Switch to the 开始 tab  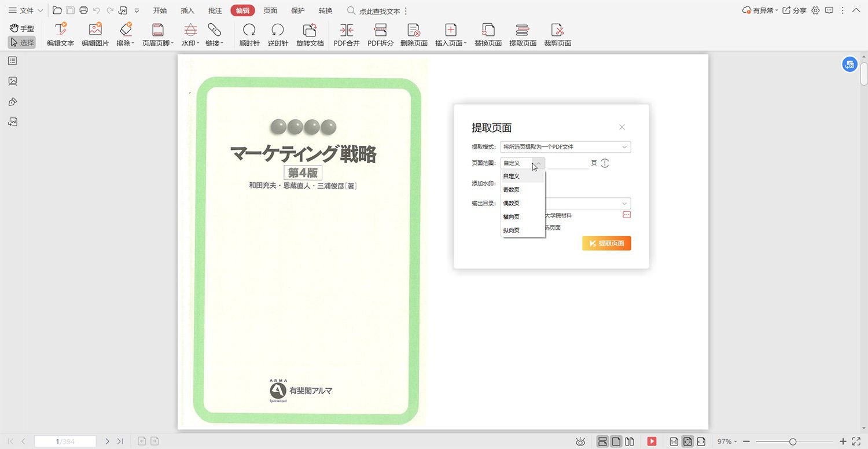point(160,10)
